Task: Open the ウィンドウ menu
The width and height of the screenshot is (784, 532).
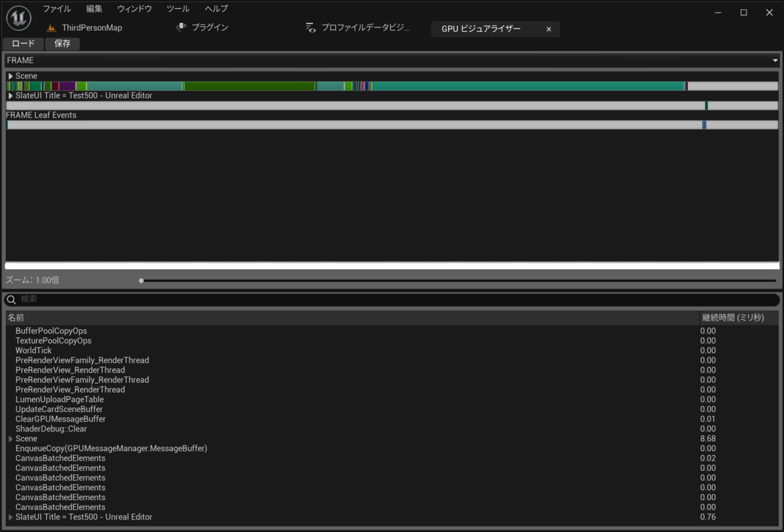Action: coord(135,8)
